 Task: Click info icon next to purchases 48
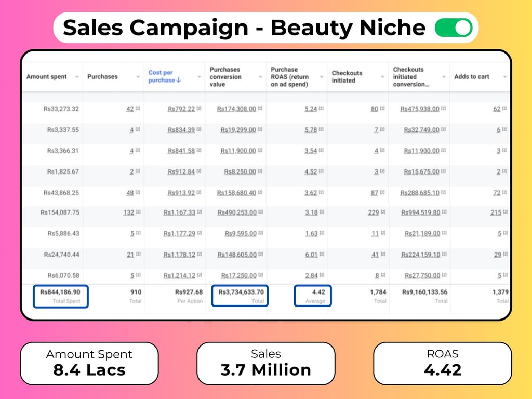[138, 192]
